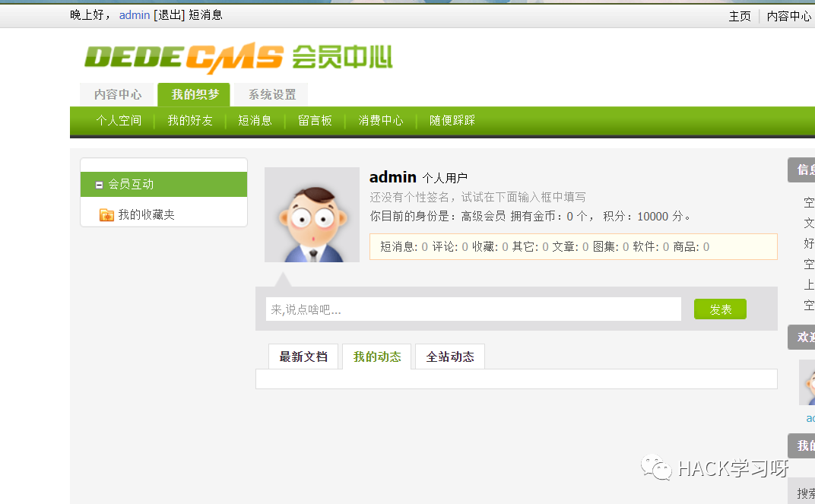Click the 来,说点啥吧 input box

474,309
